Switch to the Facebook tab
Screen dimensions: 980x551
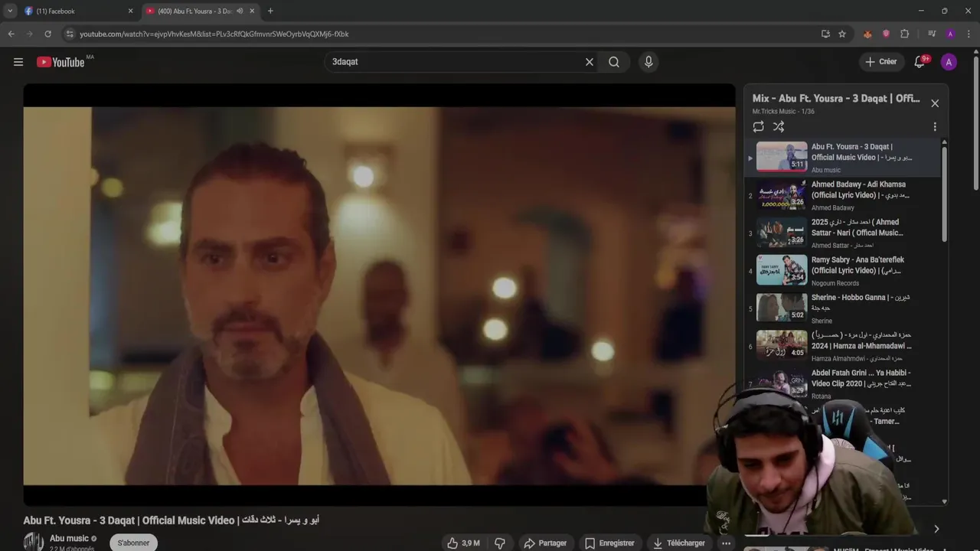(x=79, y=11)
